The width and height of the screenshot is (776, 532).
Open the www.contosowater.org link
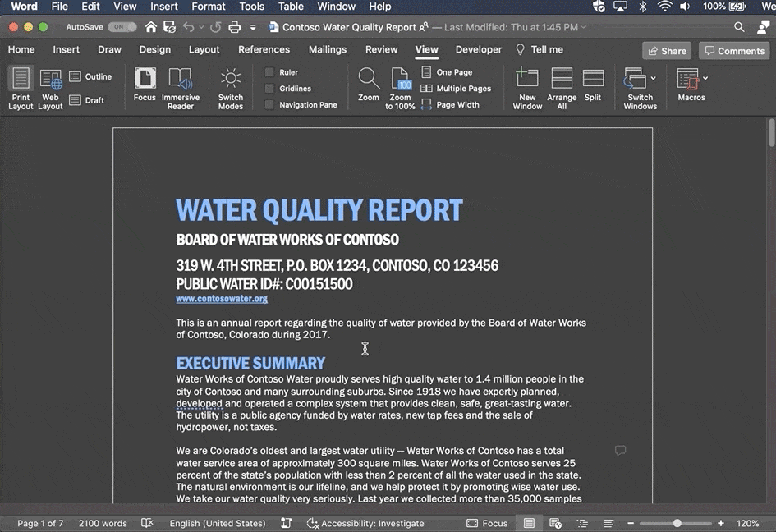(222, 300)
